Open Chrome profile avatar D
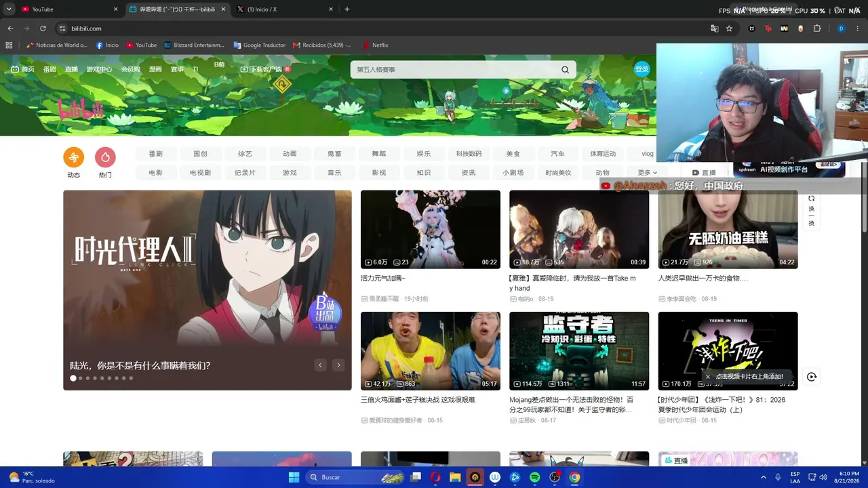This screenshot has width=868, height=488. (x=841, y=28)
